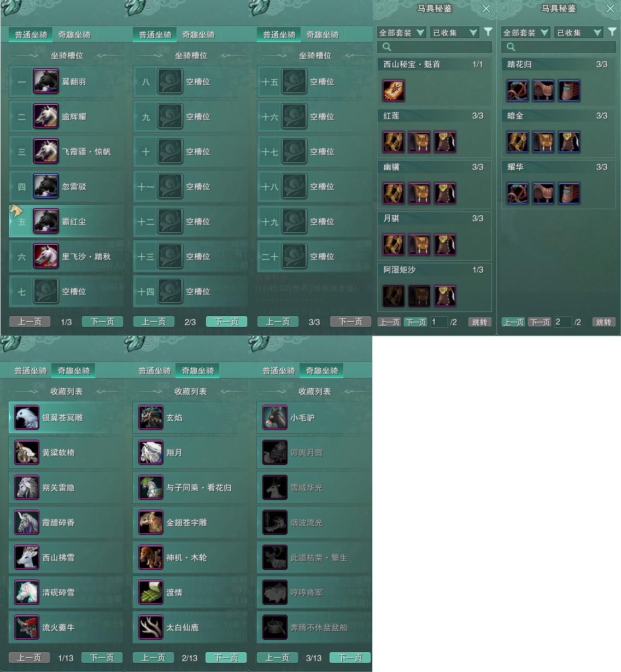621x672 pixels.
Task: Select the 银翼苍冥雕 eagle icon
Action: pos(26,417)
